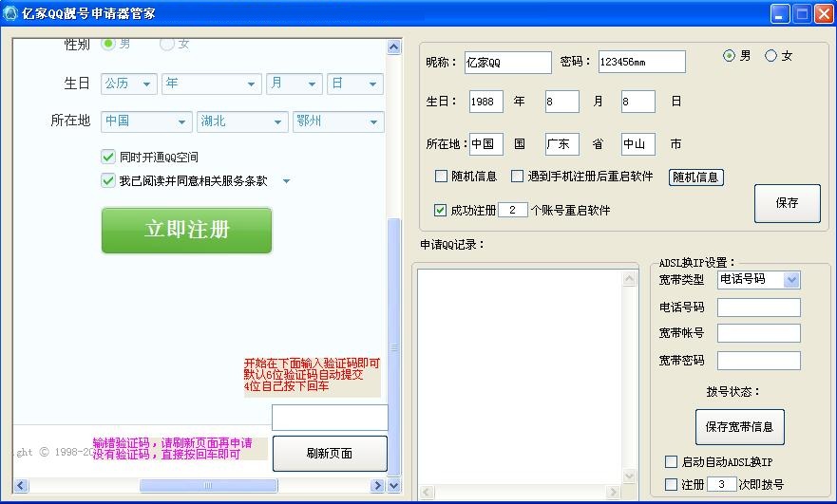Click 保存宽带信息 button
This screenshot has width=837, height=504.
click(739, 427)
